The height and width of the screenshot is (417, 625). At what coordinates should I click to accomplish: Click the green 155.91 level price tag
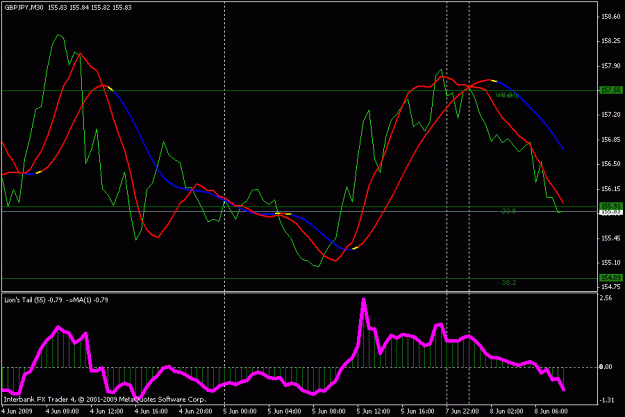click(611, 206)
